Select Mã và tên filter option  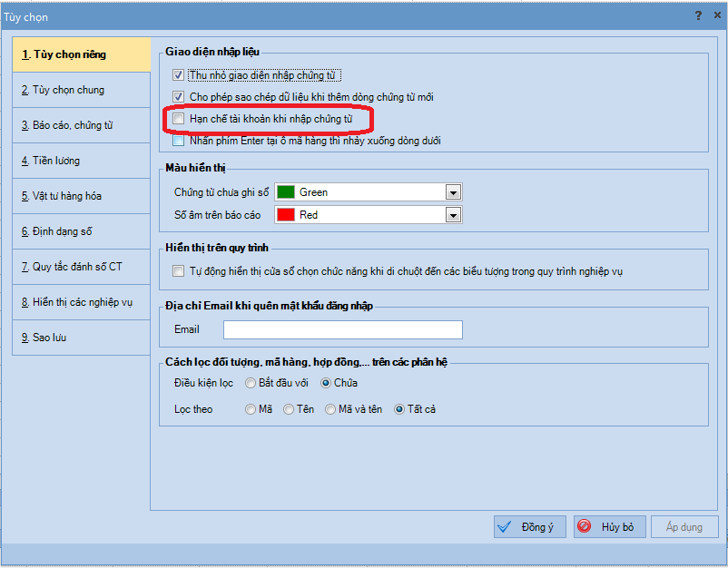[x=330, y=409]
